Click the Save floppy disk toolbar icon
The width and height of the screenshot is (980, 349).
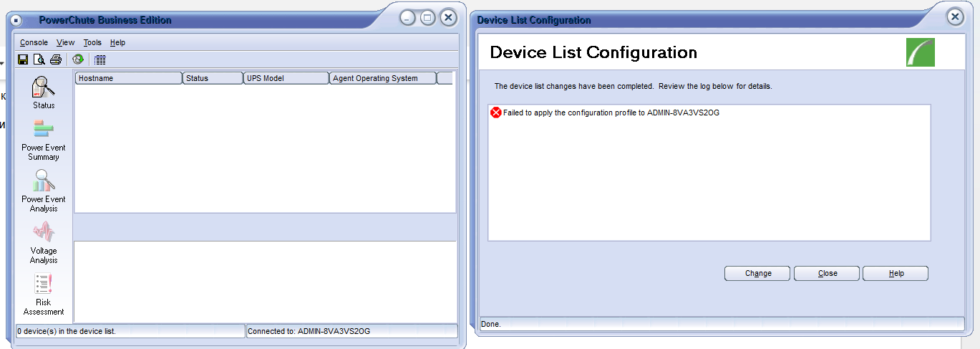click(23, 59)
